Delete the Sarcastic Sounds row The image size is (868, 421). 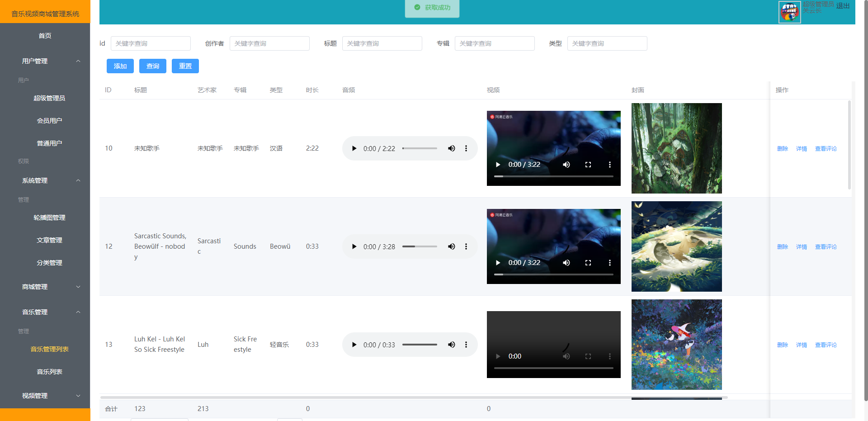pyautogui.click(x=783, y=247)
